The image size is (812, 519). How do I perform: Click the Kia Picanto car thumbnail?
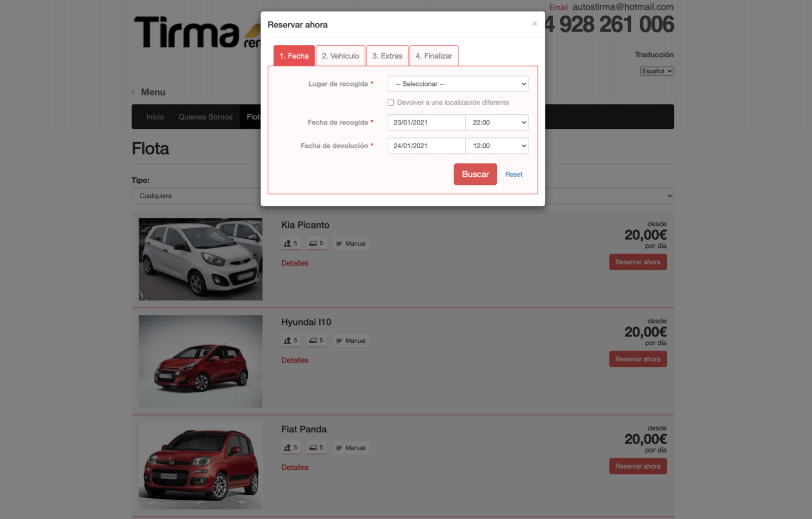pyautogui.click(x=200, y=259)
